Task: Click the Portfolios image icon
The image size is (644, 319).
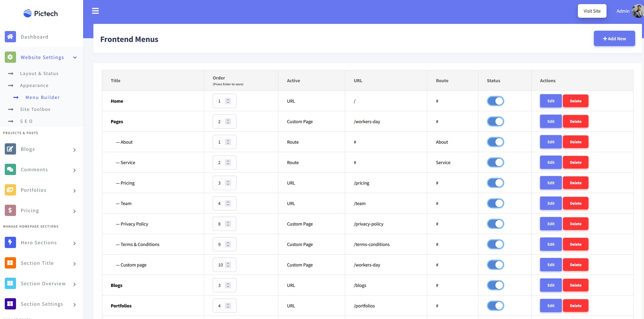Action: point(10,190)
